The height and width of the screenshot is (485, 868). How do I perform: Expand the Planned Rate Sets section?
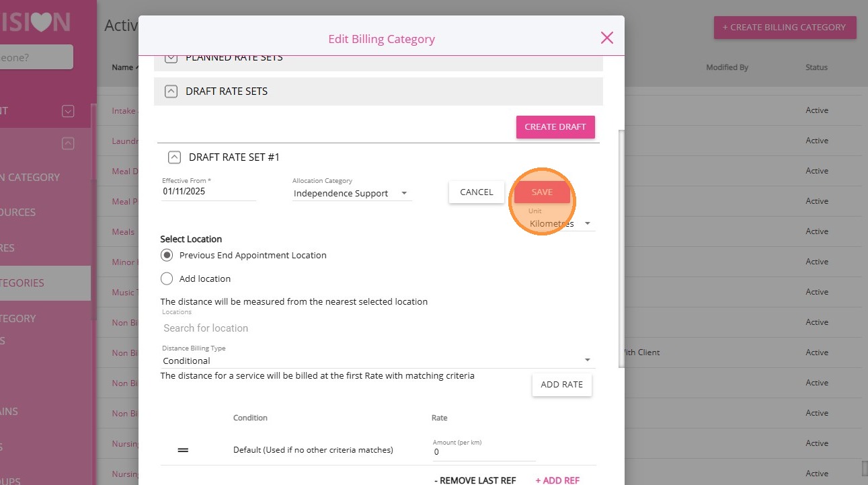tap(171, 59)
